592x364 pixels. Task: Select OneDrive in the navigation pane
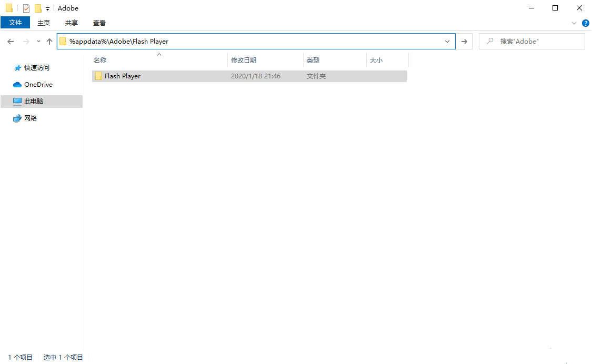[x=38, y=85]
